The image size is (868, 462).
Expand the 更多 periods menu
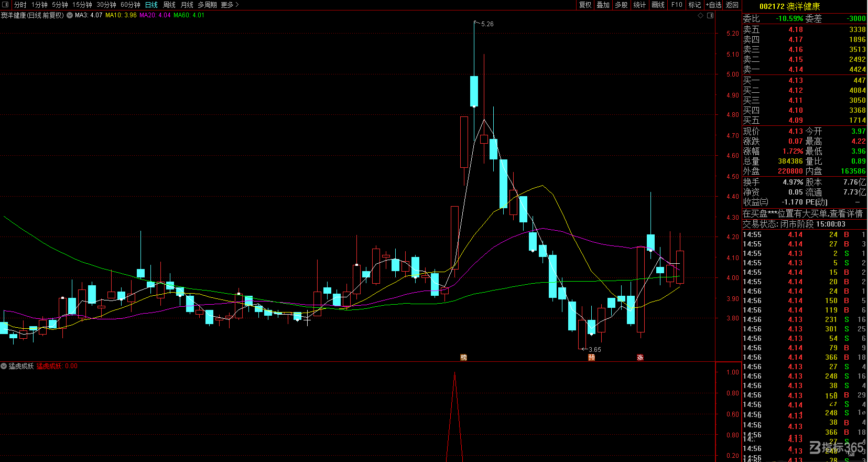pos(230,5)
